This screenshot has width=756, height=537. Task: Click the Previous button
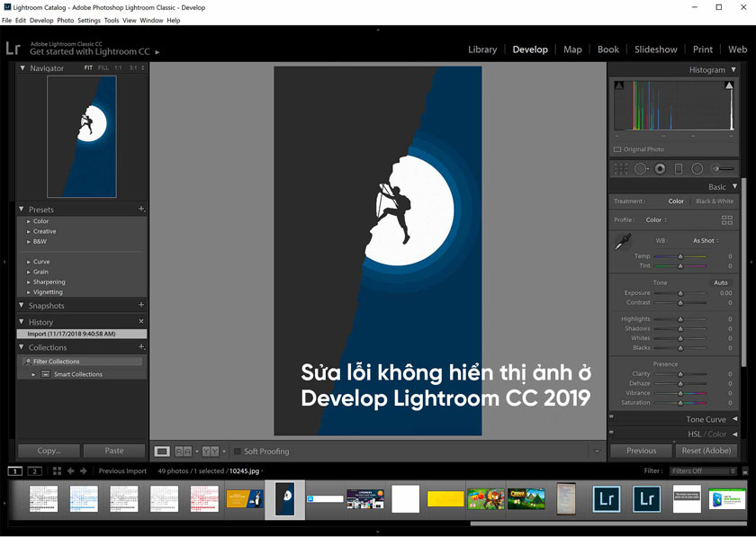coord(641,451)
